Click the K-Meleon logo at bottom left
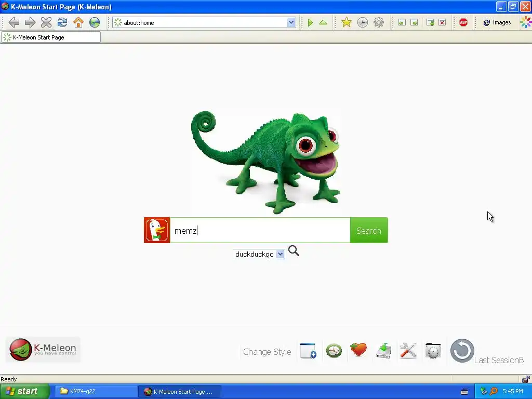This screenshot has height=399, width=532. (43, 350)
